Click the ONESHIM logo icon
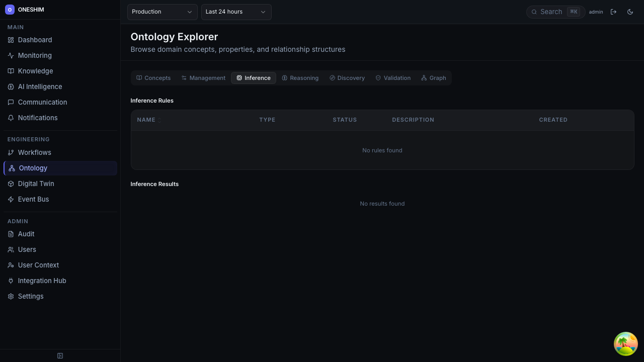The image size is (644, 362). tap(10, 10)
